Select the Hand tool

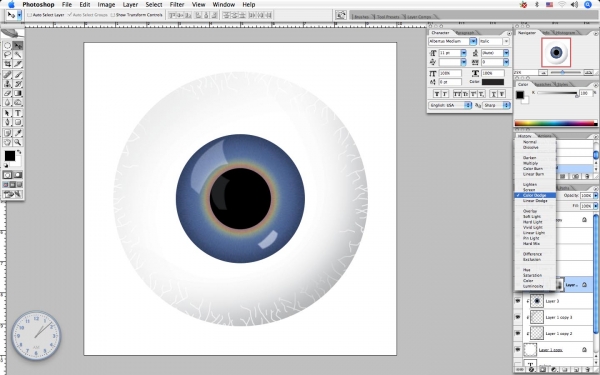7,142
